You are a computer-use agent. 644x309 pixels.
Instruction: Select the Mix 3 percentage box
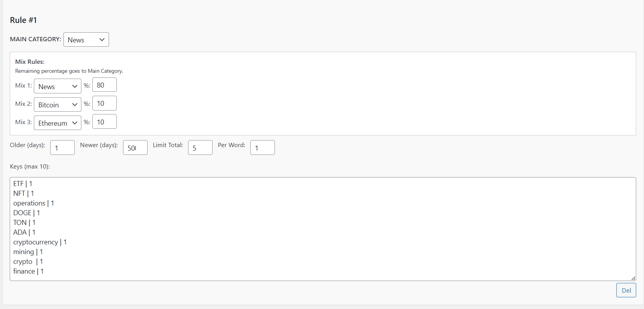click(x=104, y=122)
